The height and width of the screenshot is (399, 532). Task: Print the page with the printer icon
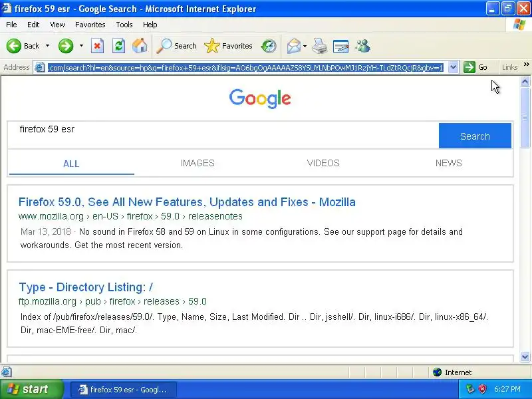pos(320,46)
